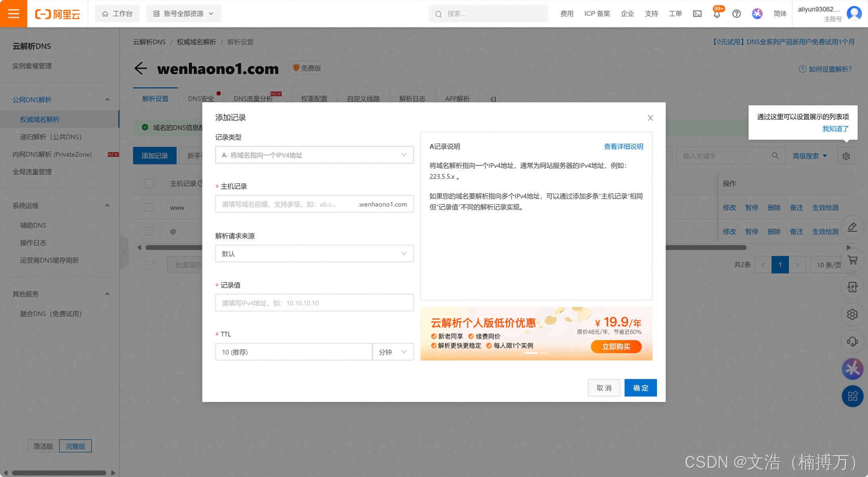This screenshot has height=477, width=868.
Task: Open the column settings gear icon
Action: click(x=846, y=156)
